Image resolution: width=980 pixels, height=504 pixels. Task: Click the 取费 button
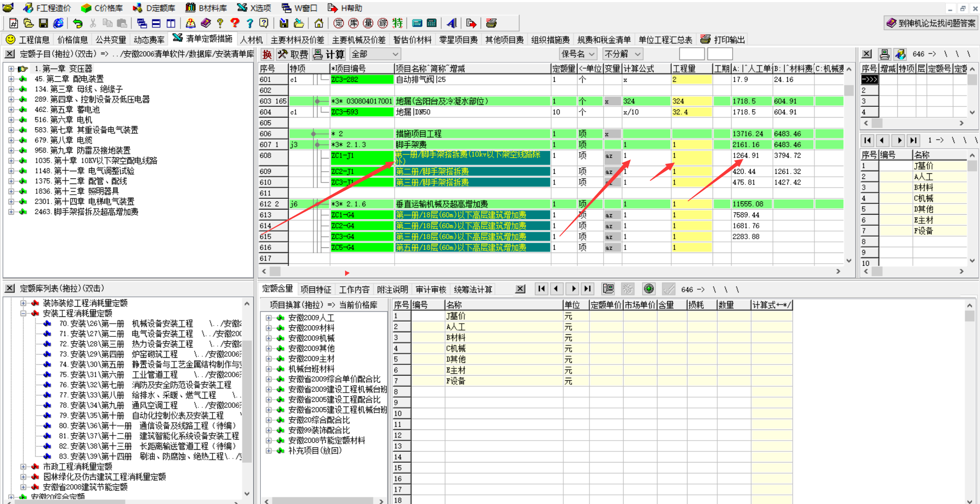(x=293, y=54)
